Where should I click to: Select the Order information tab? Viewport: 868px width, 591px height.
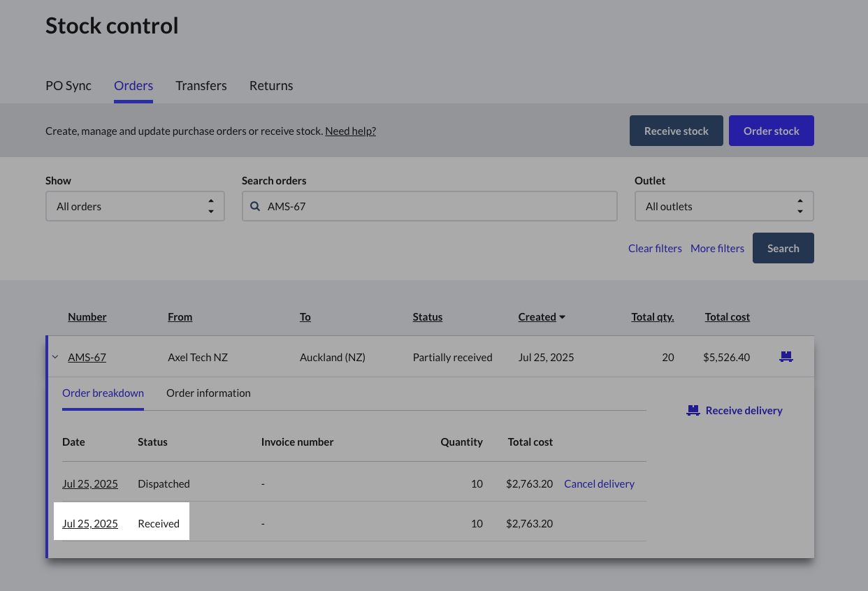208,393
